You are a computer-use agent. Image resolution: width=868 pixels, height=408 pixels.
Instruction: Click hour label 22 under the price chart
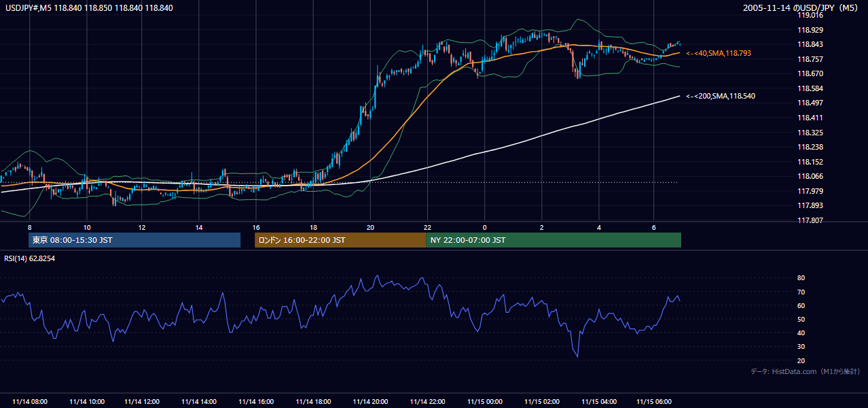point(427,227)
